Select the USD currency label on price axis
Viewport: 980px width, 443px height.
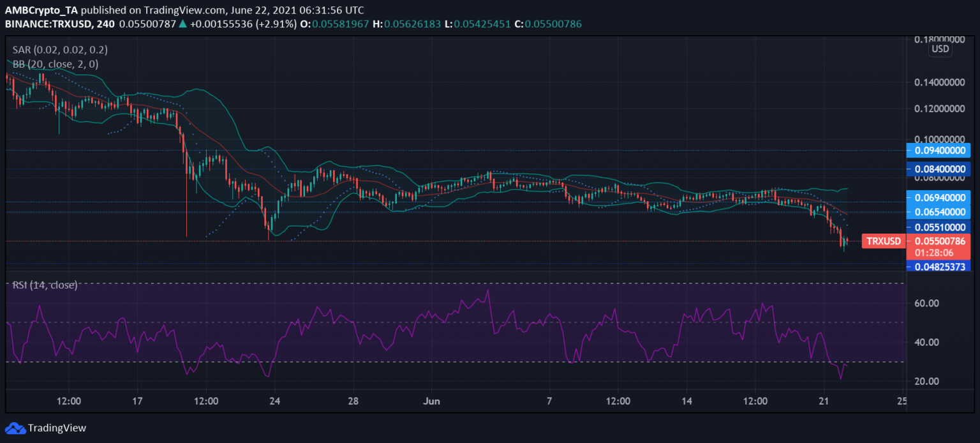pyautogui.click(x=940, y=49)
